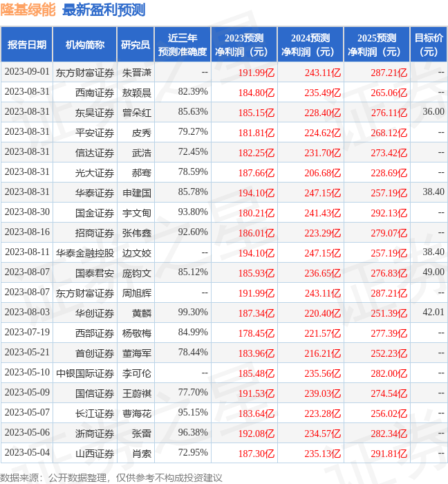Click researcher 敖颖晨
This screenshot has height=484, width=448.
click(x=137, y=93)
